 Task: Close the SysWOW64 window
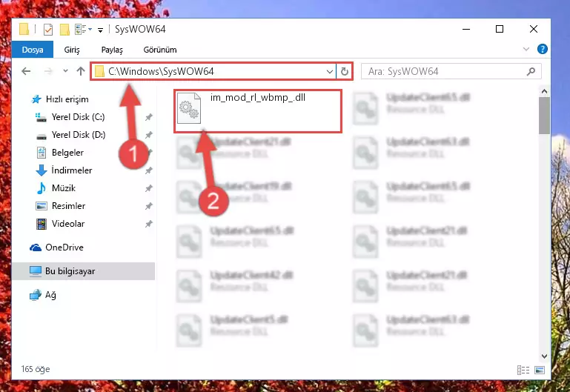tap(533, 29)
